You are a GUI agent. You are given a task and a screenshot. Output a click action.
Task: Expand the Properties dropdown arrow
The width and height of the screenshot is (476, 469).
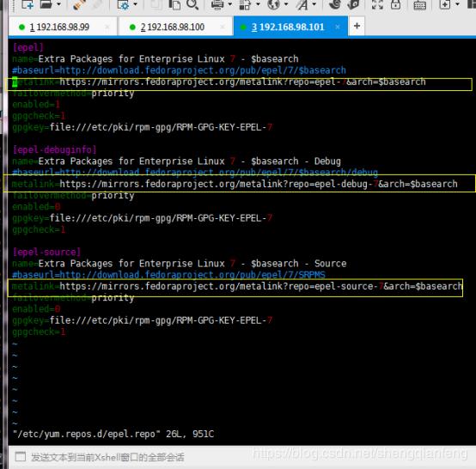pyautogui.click(x=136, y=4)
